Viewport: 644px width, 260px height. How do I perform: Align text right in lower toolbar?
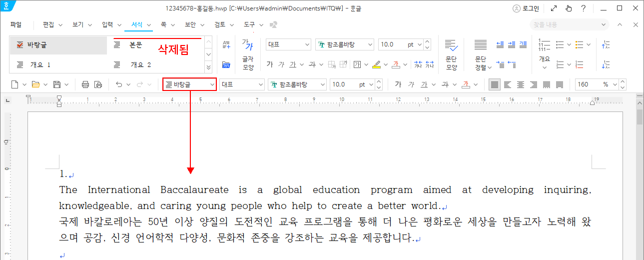534,84
